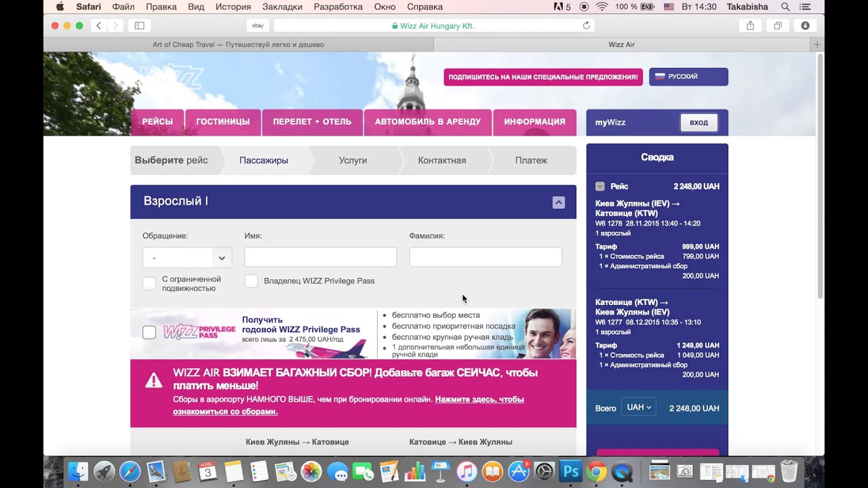Toggle the Safari sidebar
This screenshot has width=868, height=488.
139,26
